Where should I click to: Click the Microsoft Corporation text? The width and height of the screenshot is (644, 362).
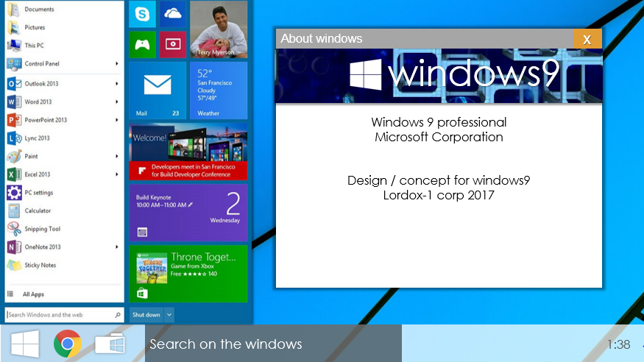coord(439,137)
